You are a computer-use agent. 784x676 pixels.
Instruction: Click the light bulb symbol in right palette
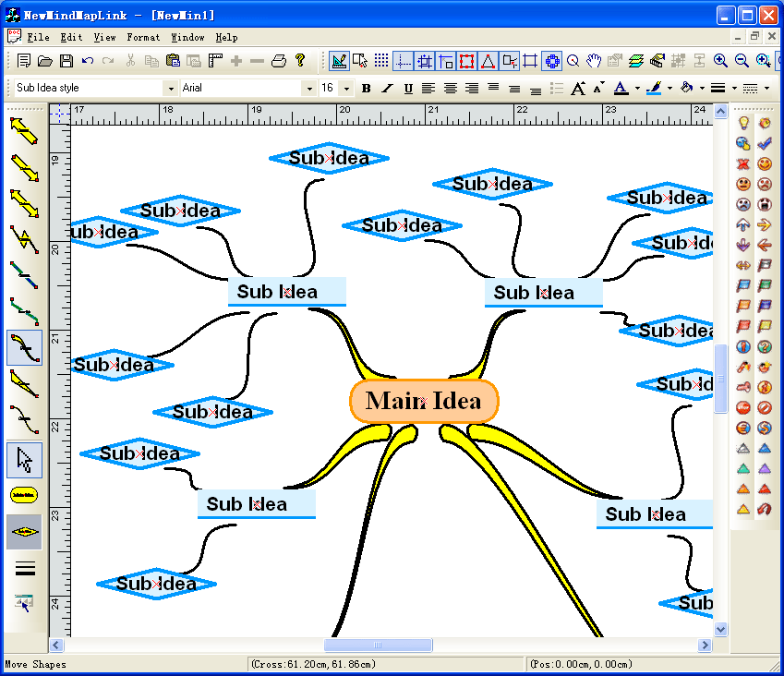(x=743, y=123)
